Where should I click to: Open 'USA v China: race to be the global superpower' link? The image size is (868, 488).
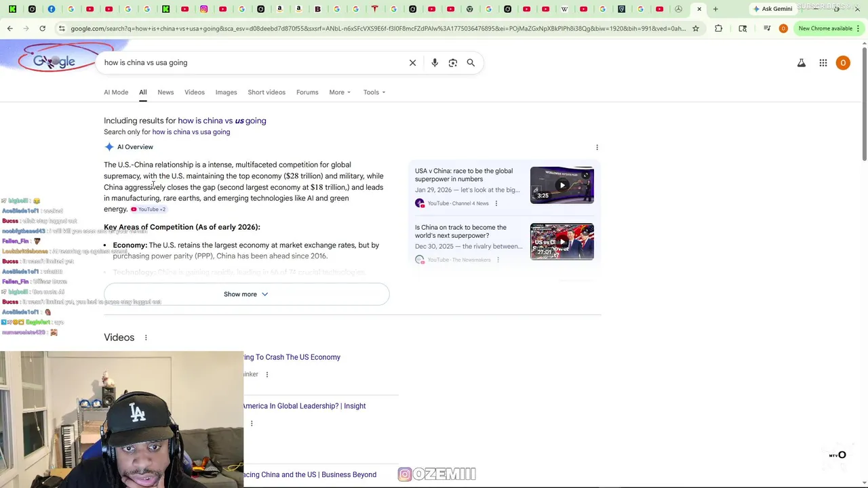click(464, 175)
